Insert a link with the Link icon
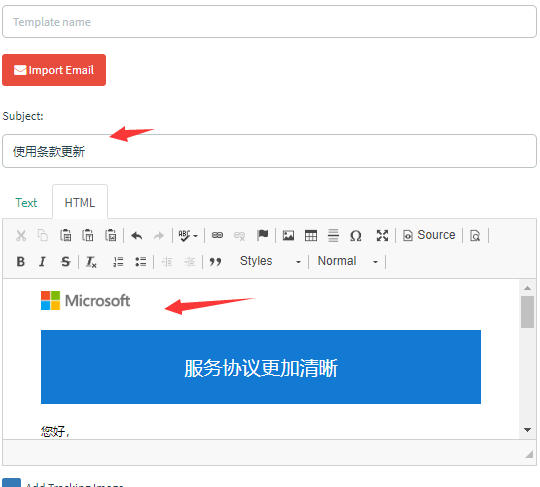This screenshot has height=487, width=540. click(217, 236)
